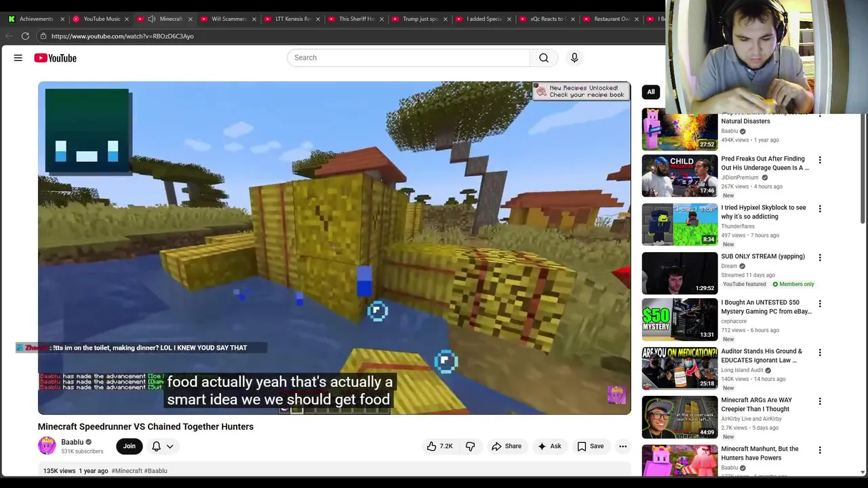Open the Pred Freaks Out video thumbnail
The width and height of the screenshot is (868, 488).
coord(679,176)
